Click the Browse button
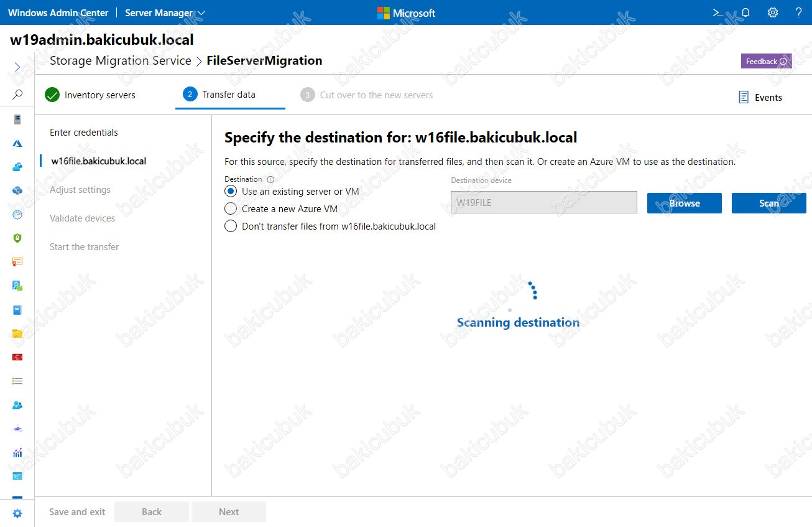Viewport: 812px width, 527px height. [x=685, y=203]
